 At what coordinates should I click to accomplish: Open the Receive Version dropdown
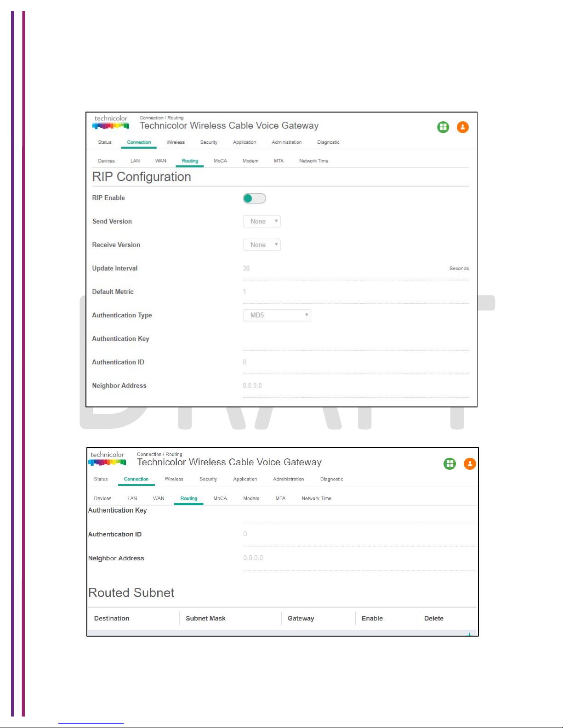(x=262, y=245)
